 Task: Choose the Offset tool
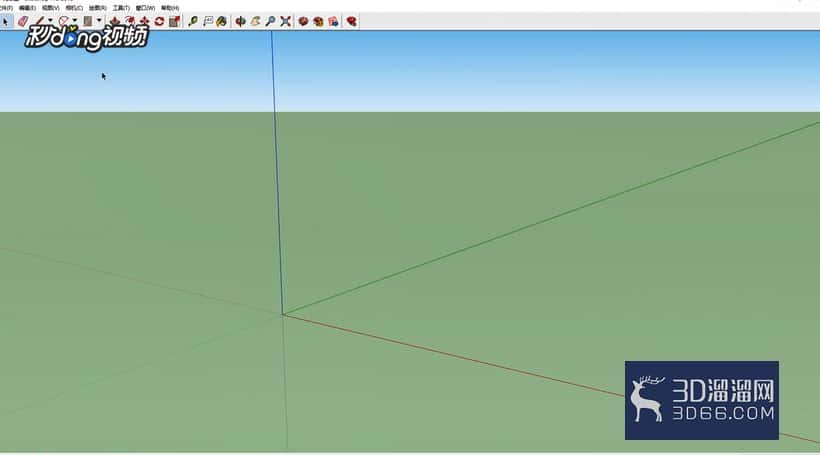(x=130, y=21)
